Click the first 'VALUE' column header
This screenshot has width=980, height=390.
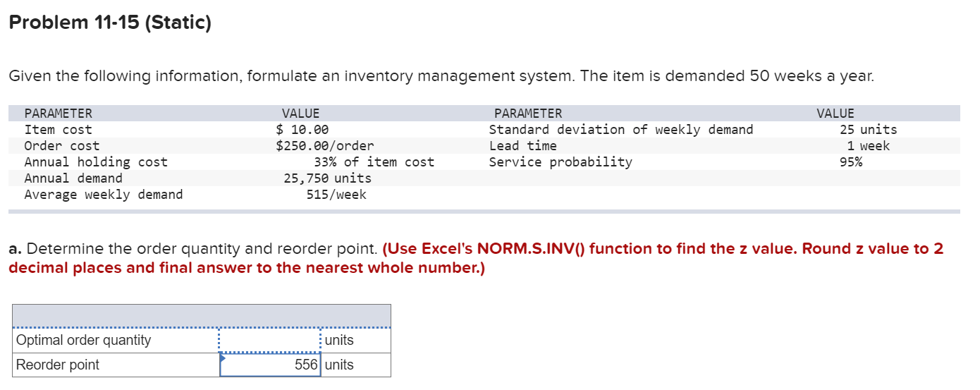point(300,114)
